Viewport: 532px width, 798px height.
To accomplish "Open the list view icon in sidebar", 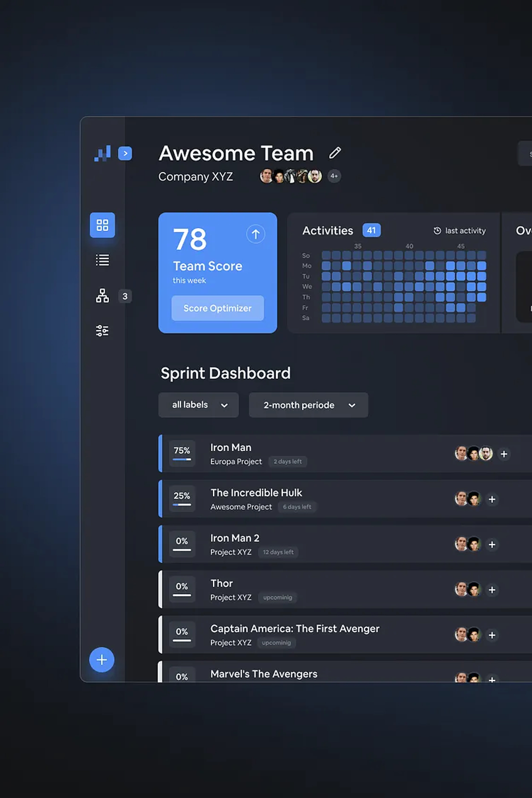I will tap(102, 260).
